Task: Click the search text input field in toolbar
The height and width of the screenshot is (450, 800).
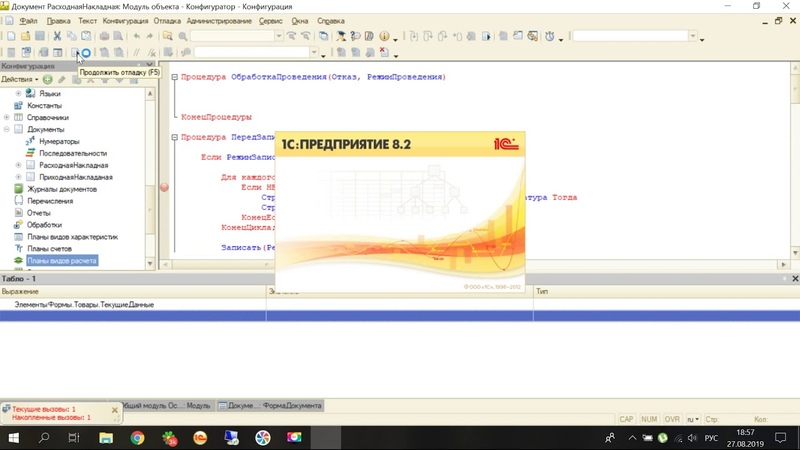Action: click(x=233, y=36)
